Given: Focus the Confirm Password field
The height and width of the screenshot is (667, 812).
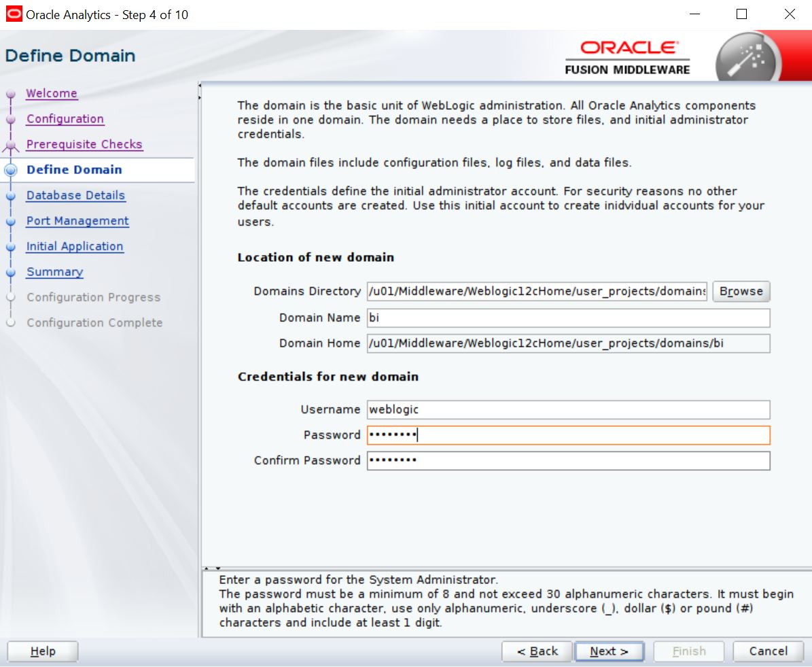Looking at the screenshot, I should 568,461.
